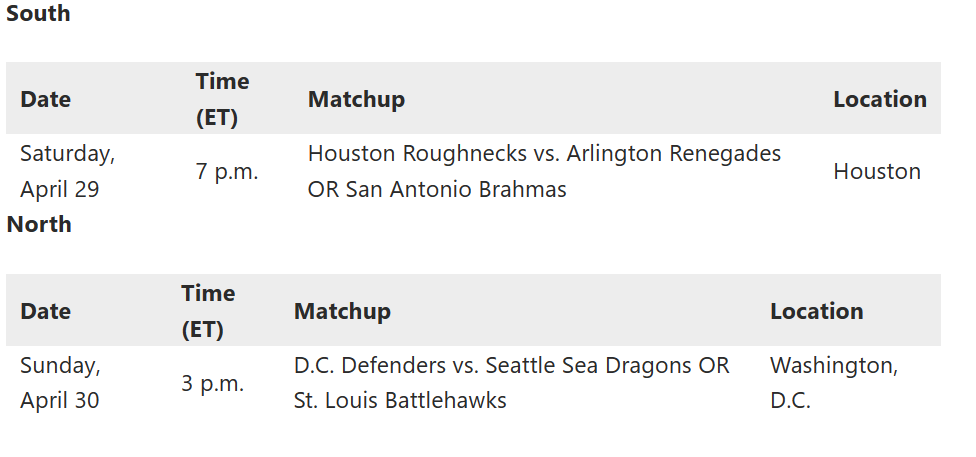This screenshot has height=457, width=976.
Task: Click Time (ET) header in North table
Action: [208, 311]
